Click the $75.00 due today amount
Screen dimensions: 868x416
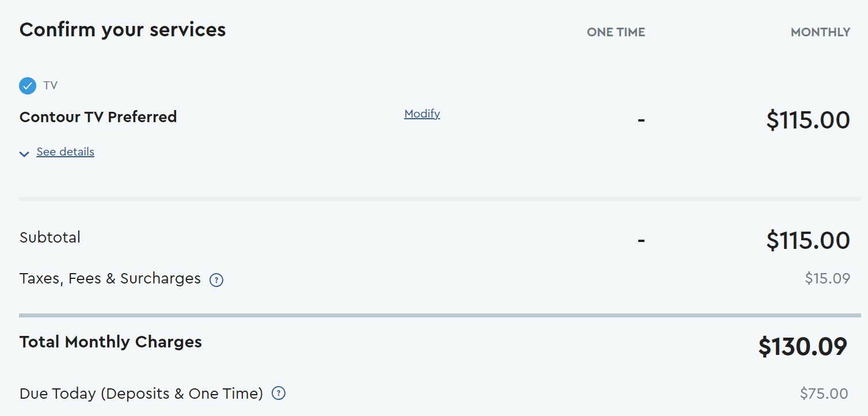coord(824,394)
